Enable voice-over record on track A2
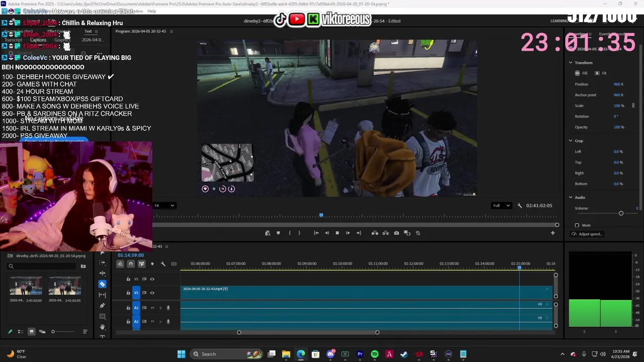The width and height of the screenshot is (644, 362). tap(168, 321)
